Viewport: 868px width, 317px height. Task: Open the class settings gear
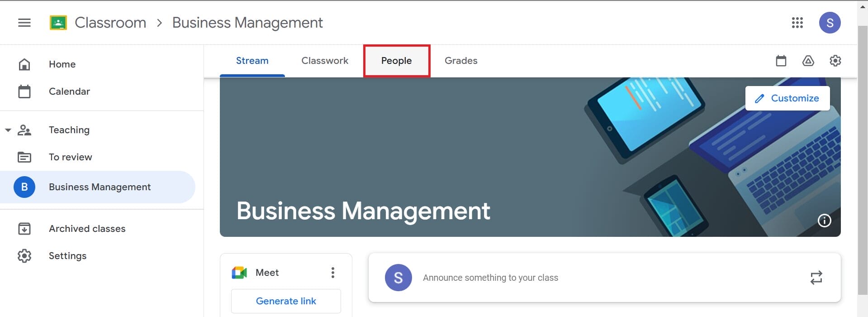coord(835,61)
